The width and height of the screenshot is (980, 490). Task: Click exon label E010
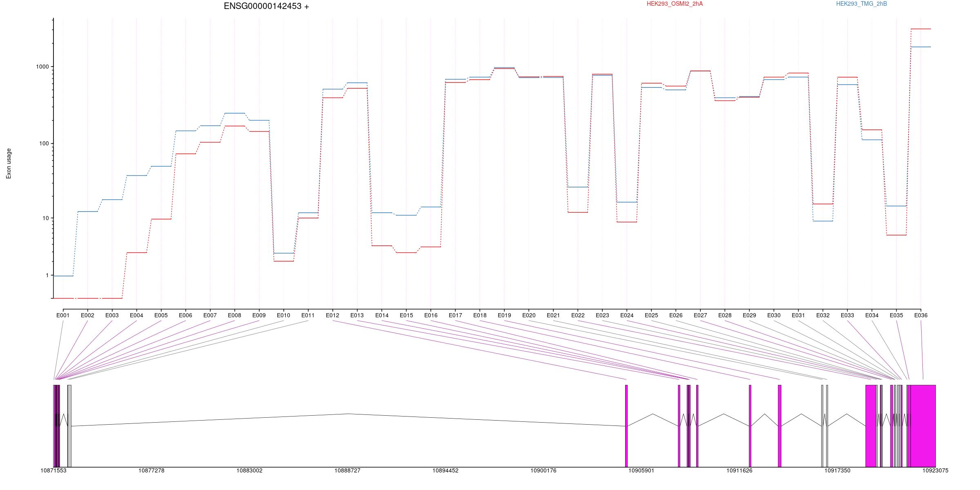click(x=283, y=316)
